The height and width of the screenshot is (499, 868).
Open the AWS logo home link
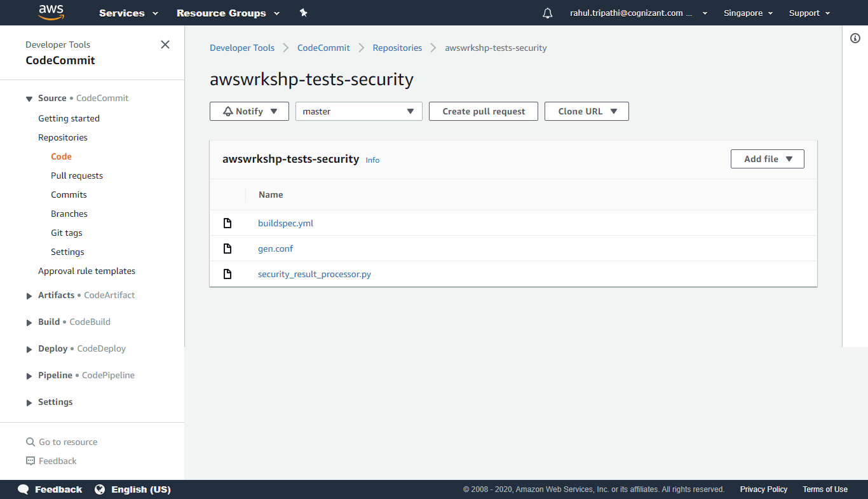(x=51, y=12)
